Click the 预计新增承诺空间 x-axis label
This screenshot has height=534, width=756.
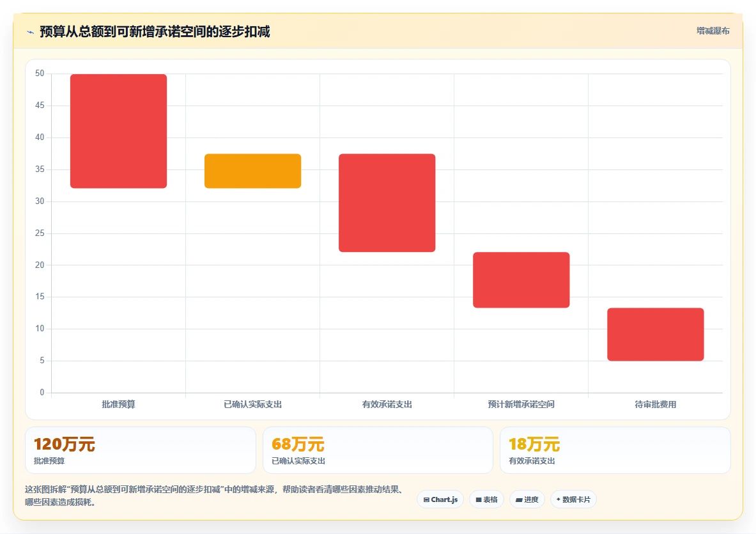tap(521, 404)
